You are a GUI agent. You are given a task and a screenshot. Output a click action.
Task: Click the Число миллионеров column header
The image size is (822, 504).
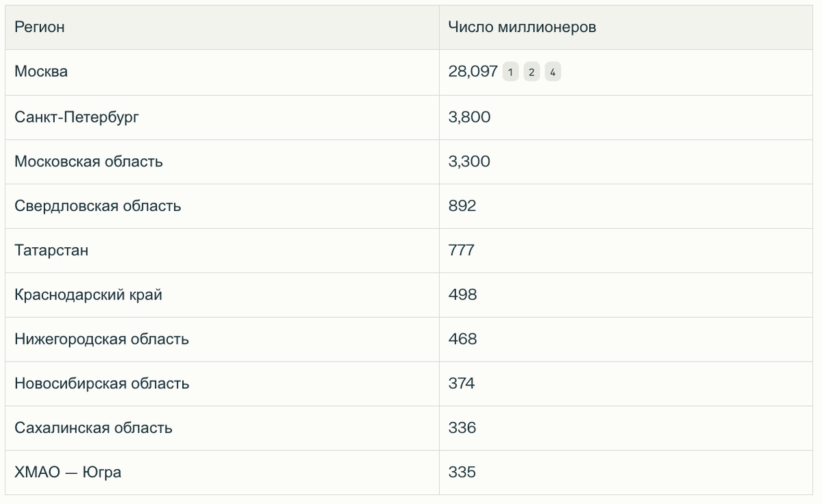click(522, 27)
